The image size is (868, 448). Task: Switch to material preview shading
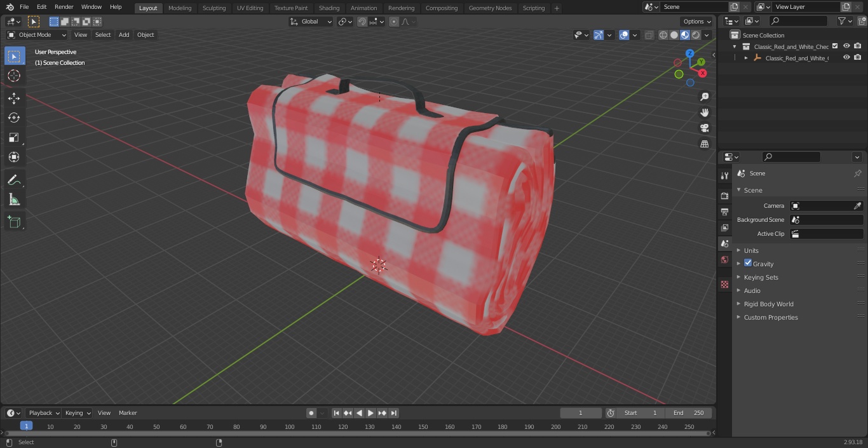tap(685, 35)
